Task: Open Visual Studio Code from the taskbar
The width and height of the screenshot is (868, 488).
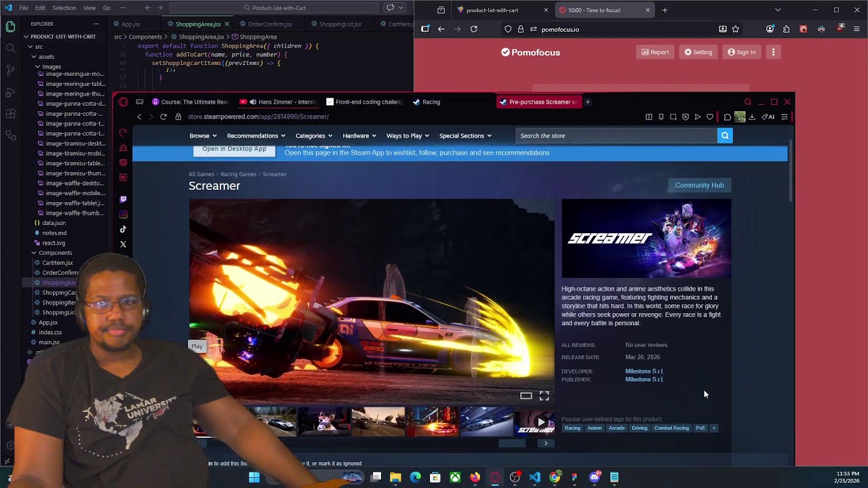Action: (534, 477)
